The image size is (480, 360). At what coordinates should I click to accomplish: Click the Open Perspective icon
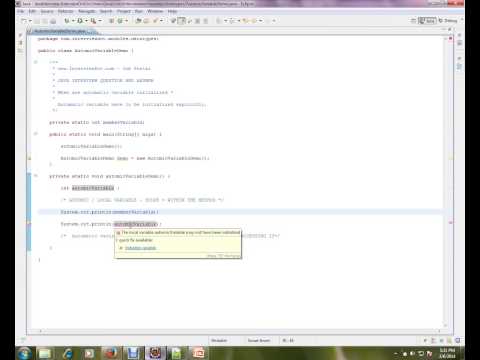point(413,21)
